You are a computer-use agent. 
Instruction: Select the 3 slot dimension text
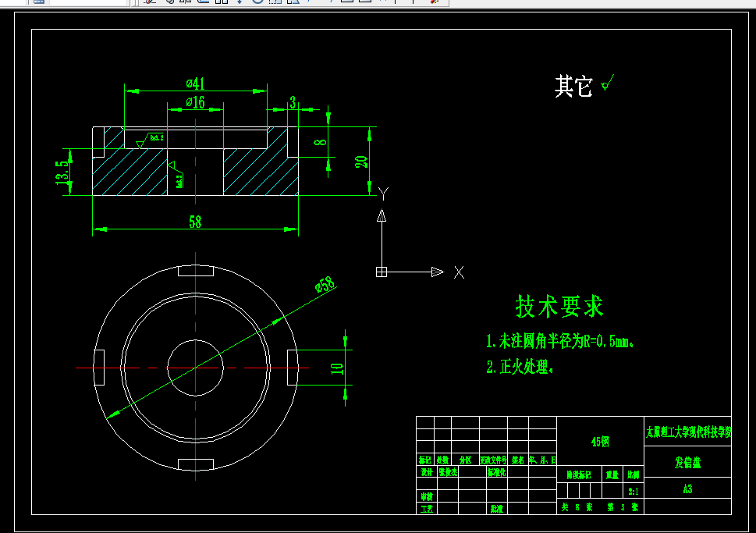(x=293, y=102)
